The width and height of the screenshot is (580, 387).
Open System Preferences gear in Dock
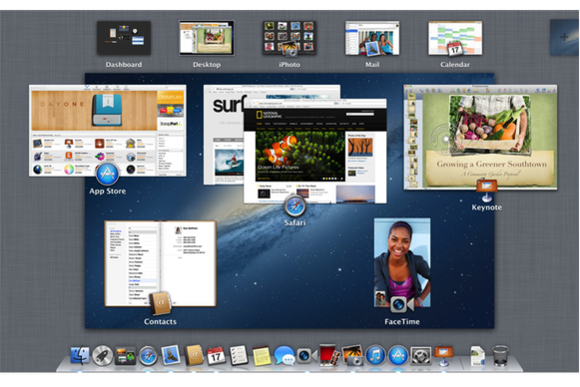(x=421, y=356)
